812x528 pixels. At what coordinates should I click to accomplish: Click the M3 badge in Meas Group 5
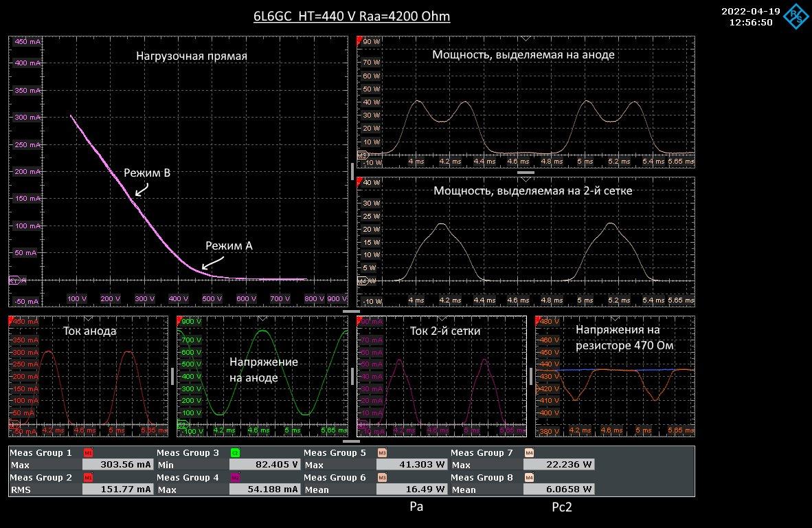point(381,453)
